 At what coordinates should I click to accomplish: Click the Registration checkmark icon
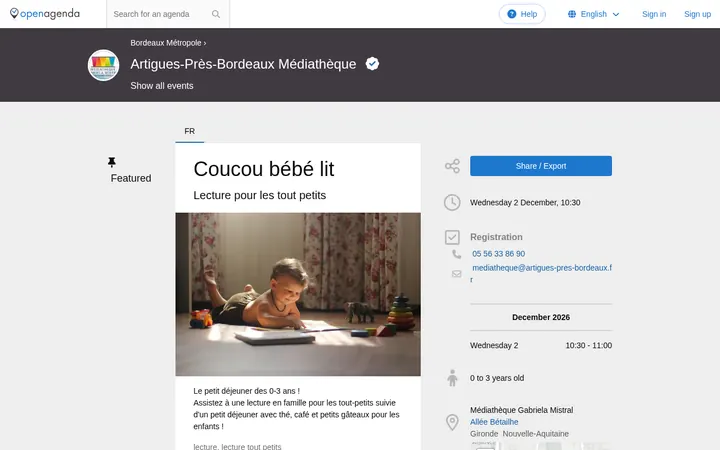[x=452, y=237]
